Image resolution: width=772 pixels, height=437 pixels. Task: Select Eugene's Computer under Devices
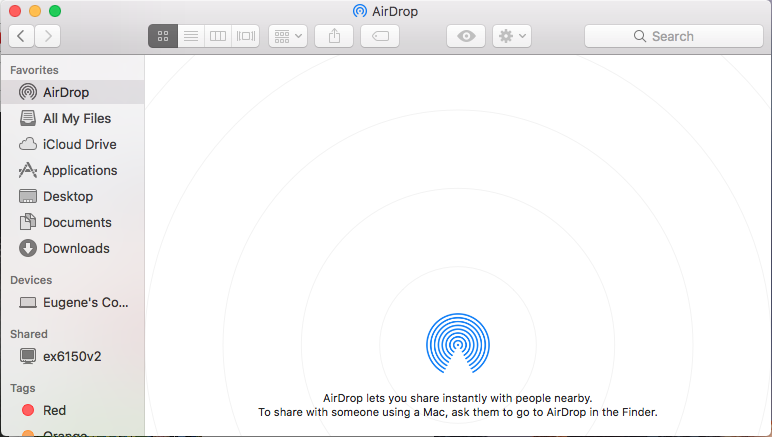pyautogui.click(x=72, y=302)
